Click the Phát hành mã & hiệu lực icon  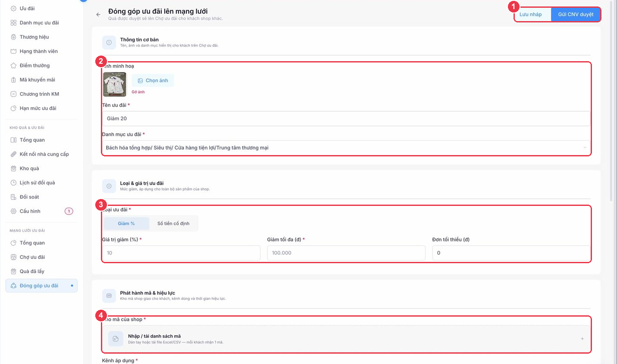pyautogui.click(x=109, y=296)
